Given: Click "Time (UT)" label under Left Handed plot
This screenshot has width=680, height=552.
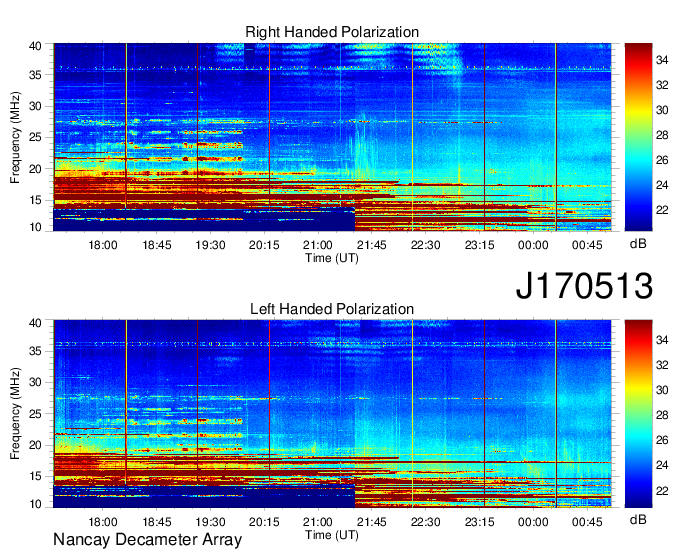Looking at the screenshot, I should click(x=332, y=535).
